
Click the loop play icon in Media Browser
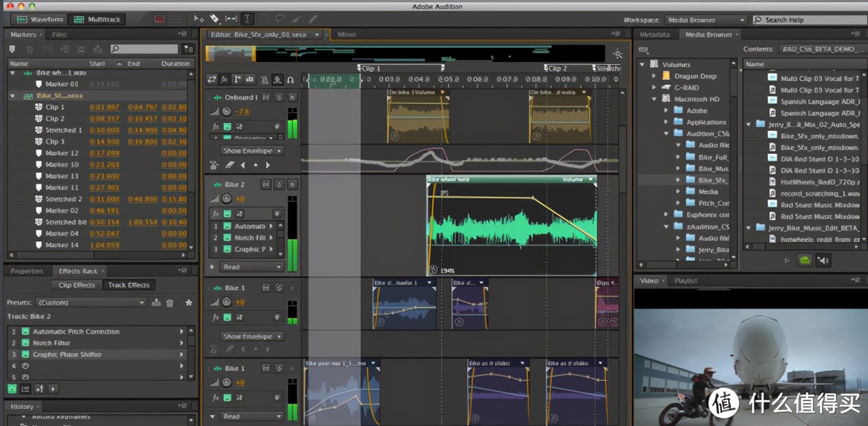click(805, 260)
